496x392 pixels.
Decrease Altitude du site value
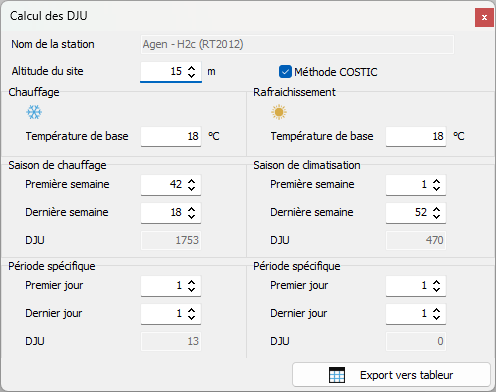191,75
